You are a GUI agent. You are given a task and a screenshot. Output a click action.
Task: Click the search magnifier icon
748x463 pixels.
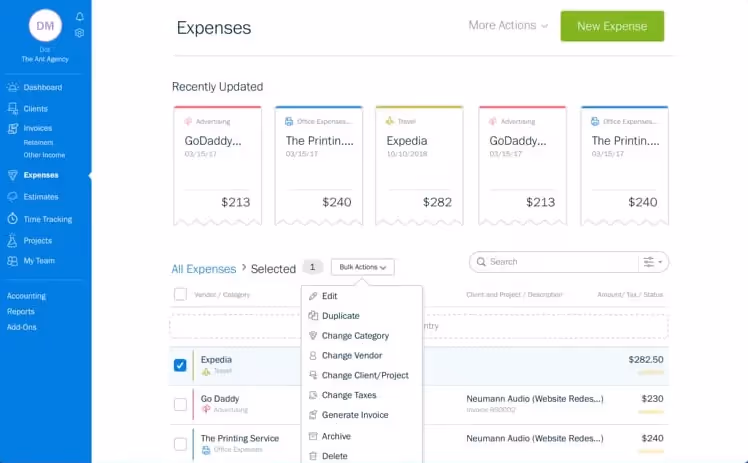(x=481, y=262)
